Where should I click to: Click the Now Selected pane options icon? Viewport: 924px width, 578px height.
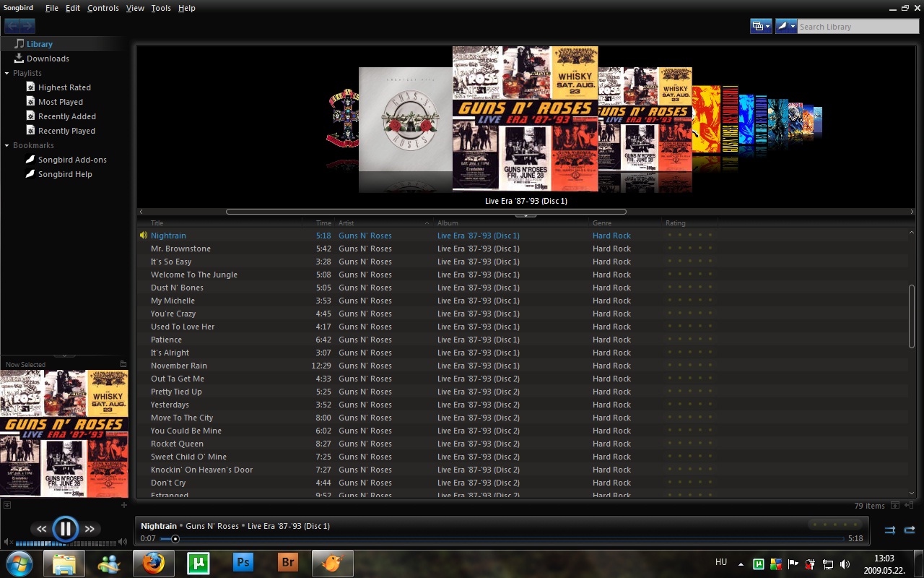click(123, 364)
